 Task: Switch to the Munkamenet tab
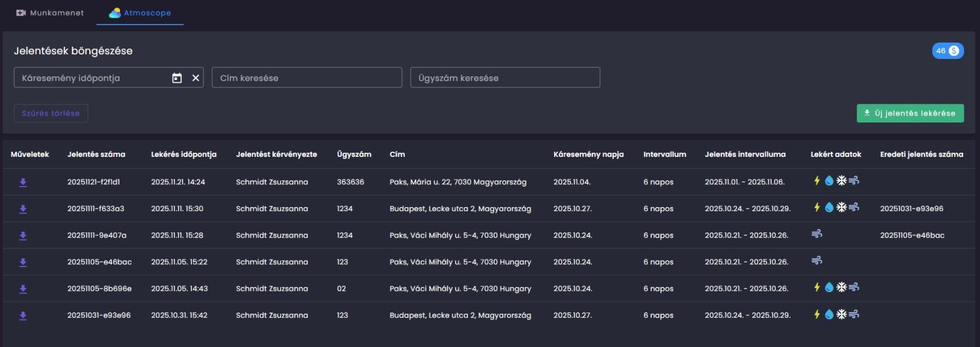point(50,13)
